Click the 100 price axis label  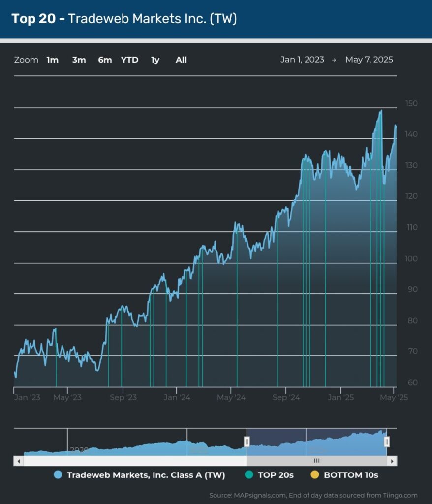point(411,259)
